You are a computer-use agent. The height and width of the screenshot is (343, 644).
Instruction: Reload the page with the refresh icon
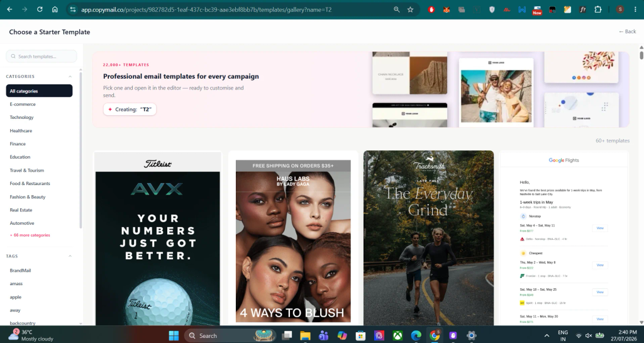[x=40, y=9]
